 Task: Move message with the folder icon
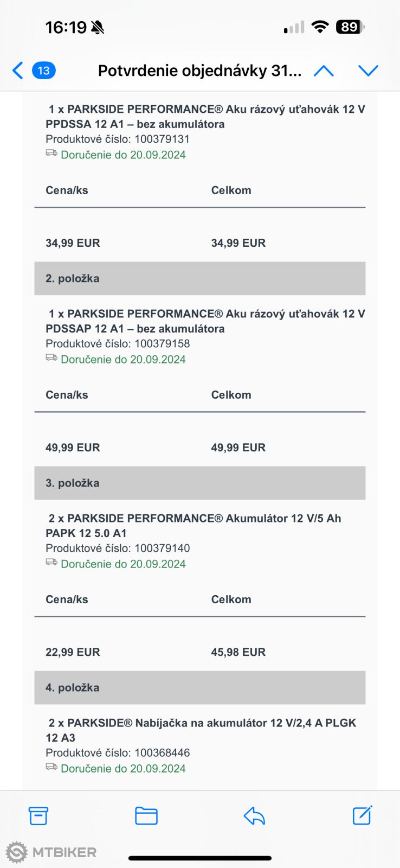pos(146,815)
